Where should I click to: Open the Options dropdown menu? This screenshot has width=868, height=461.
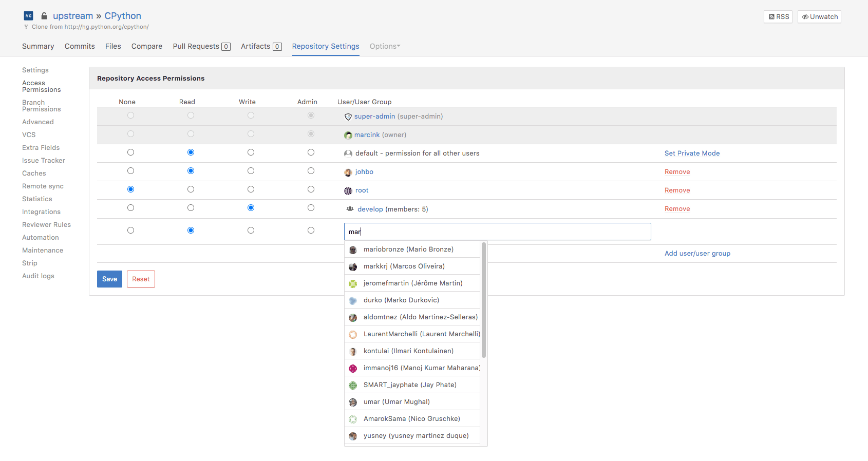pyautogui.click(x=385, y=46)
